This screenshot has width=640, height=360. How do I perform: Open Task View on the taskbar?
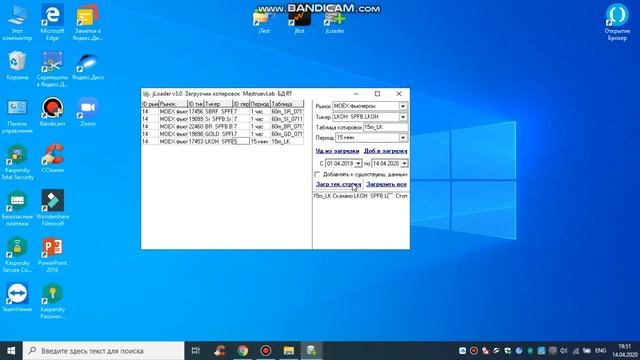pos(196,351)
